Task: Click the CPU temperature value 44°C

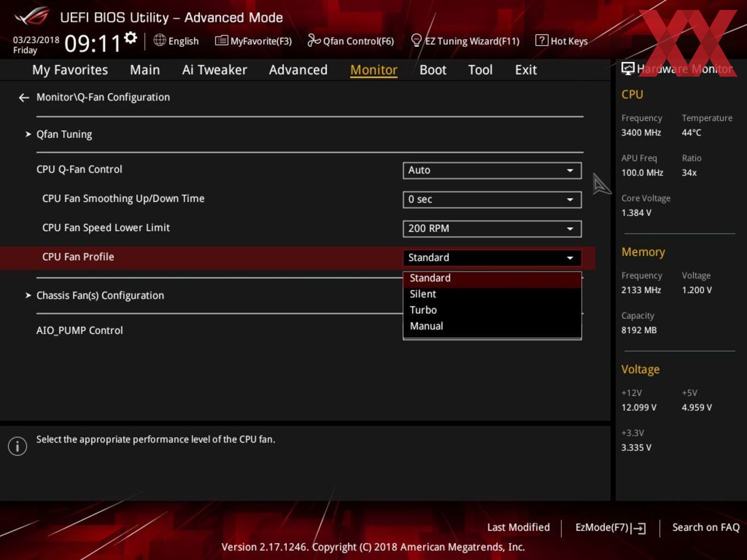Action: click(691, 133)
